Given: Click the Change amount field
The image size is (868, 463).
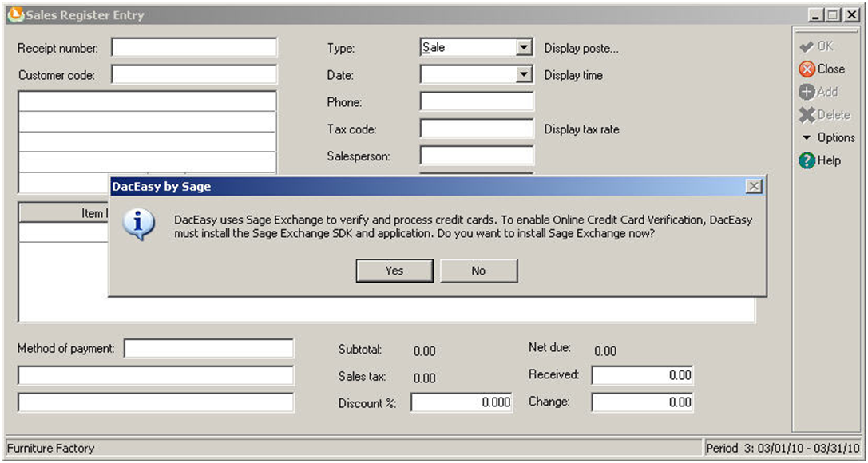Looking at the screenshot, I should (642, 402).
